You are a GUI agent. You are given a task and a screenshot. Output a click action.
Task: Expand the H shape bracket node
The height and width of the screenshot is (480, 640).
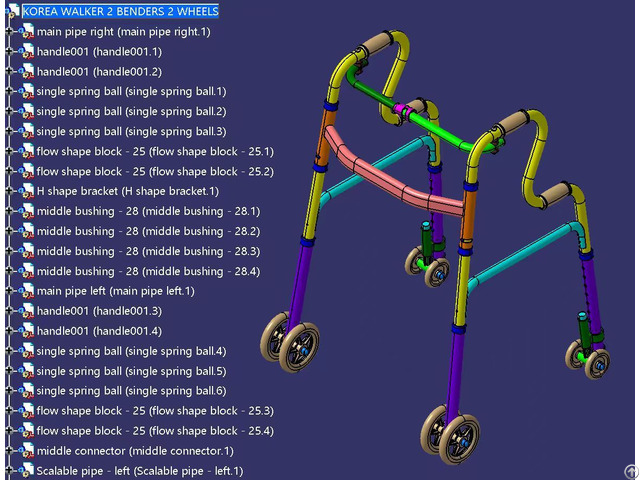click(x=8, y=191)
